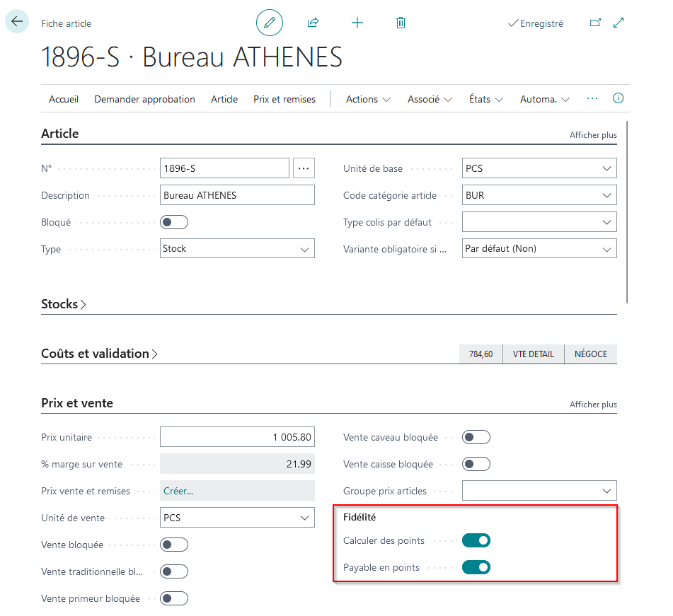Toggle Vente caveau bloquée switch
This screenshot has width=673, height=616.
click(476, 437)
